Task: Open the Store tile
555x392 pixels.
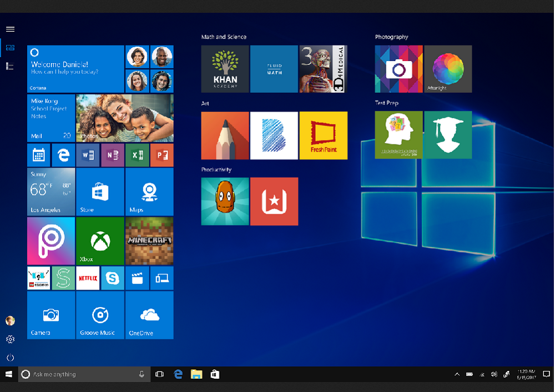Action: coord(100,192)
